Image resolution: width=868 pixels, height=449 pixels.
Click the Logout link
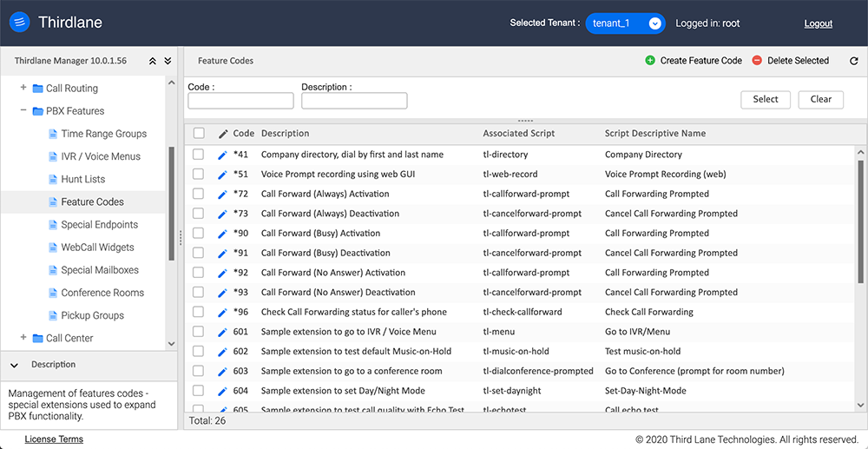(x=818, y=23)
